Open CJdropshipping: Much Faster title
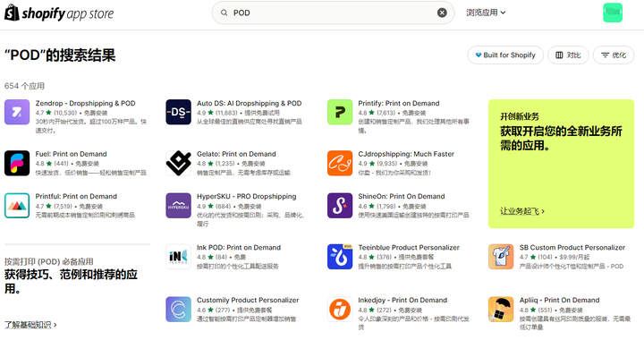Screen dimensions: 644x340 pos(406,154)
